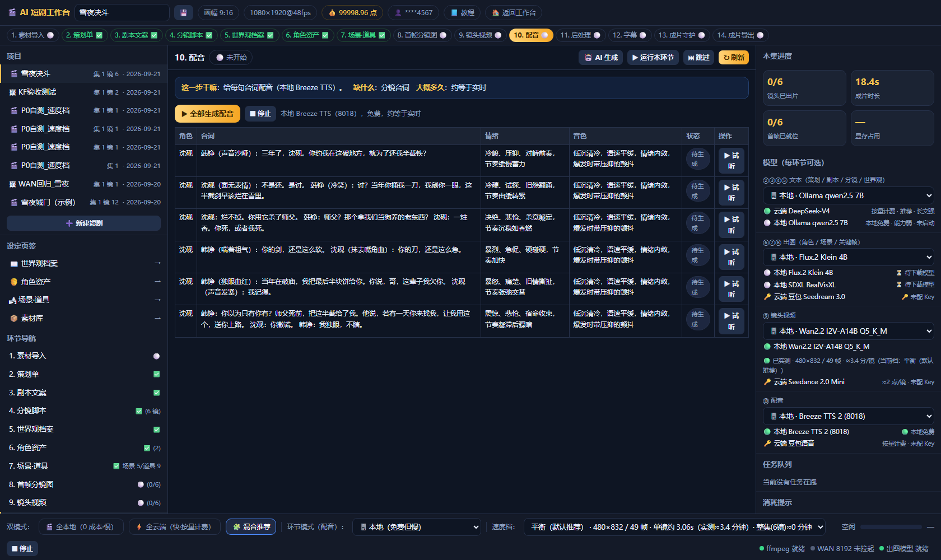
Task: Switch to step tab 9. 镜头视频
Action: pyautogui.click(x=480, y=35)
